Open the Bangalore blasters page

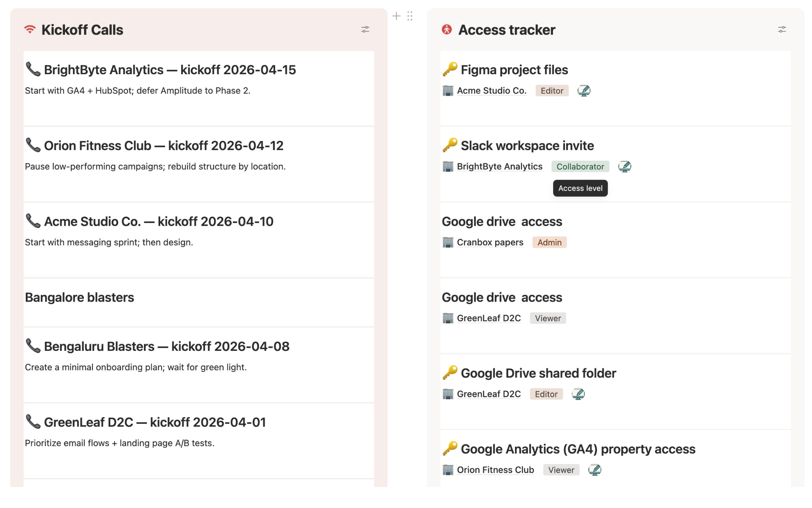tap(80, 297)
